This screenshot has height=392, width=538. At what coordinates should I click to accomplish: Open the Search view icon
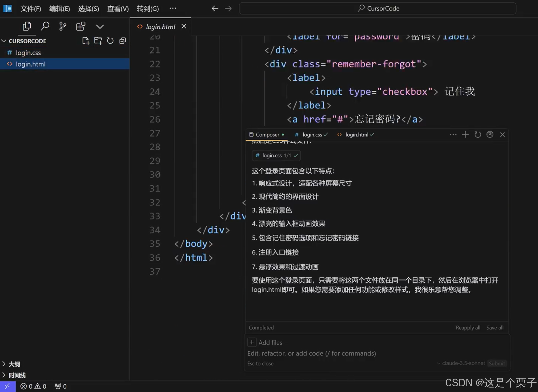click(x=45, y=26)
